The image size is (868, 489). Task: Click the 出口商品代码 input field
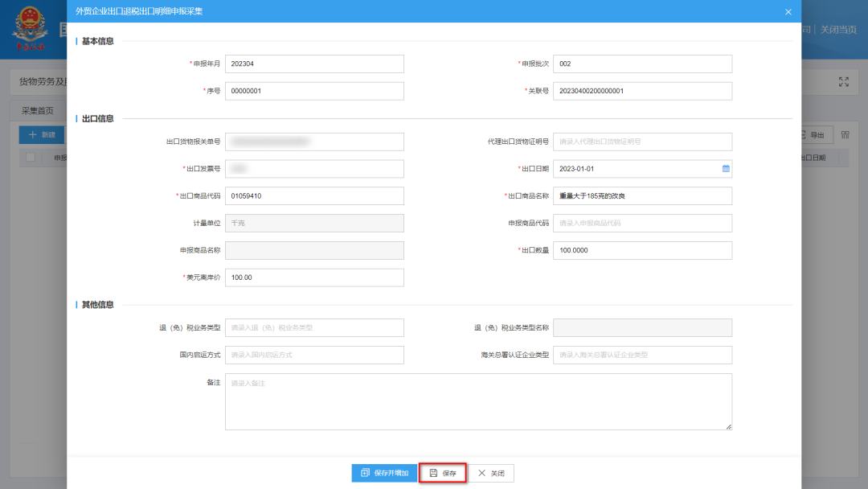click(314, 195)
